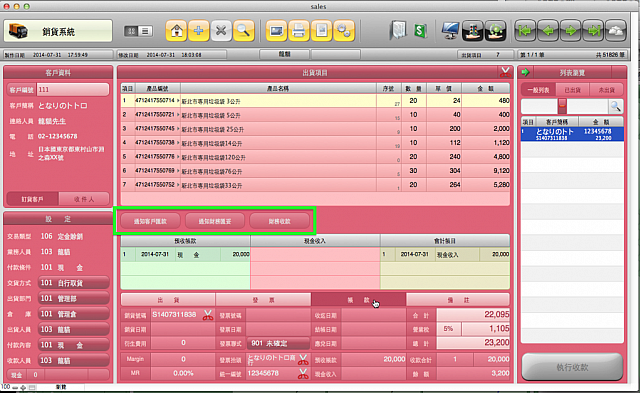
Task: Select 未出貨 tab in list panel
Action: (607, 90)
